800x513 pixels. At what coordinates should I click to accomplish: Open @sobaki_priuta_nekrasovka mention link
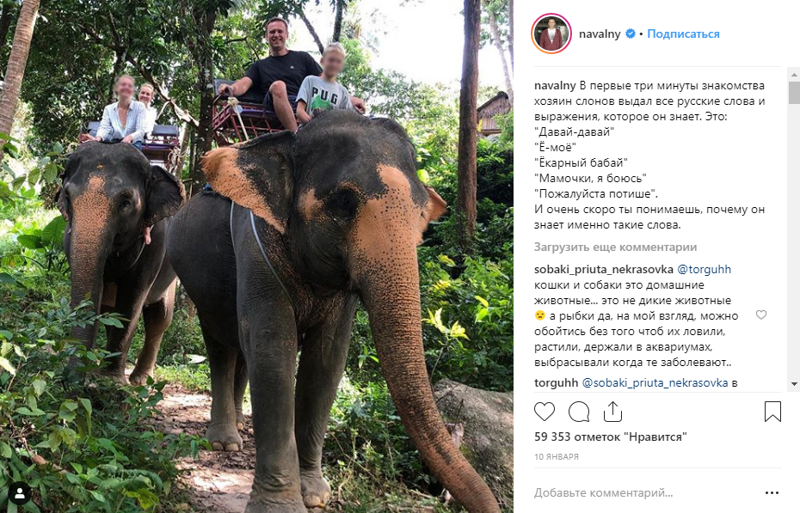(x=655, y=383)
